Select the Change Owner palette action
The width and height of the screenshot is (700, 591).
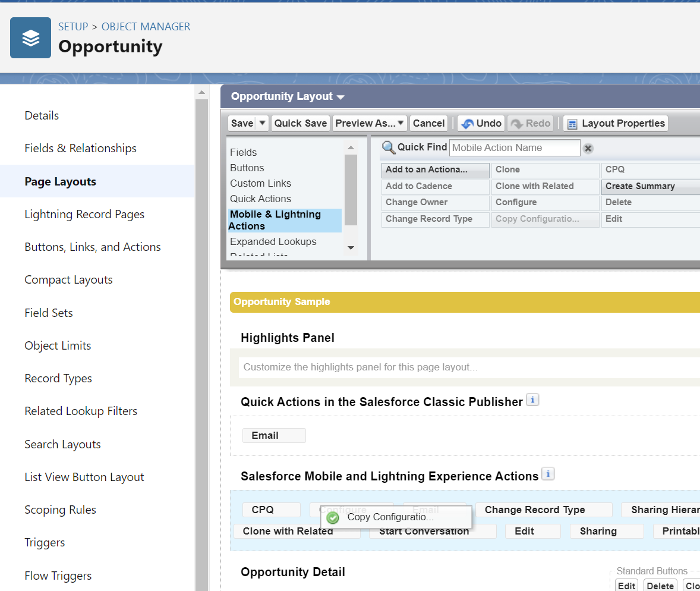[435, 202]
